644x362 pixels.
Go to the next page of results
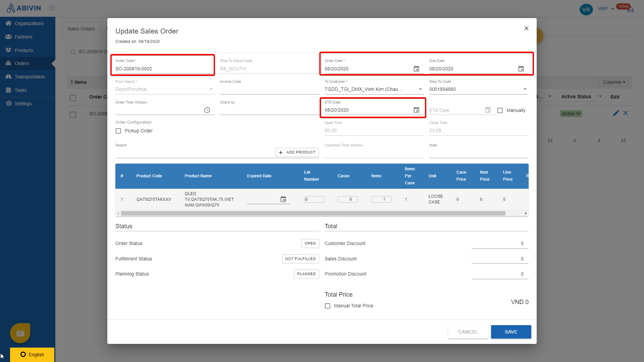click(599, 140)
